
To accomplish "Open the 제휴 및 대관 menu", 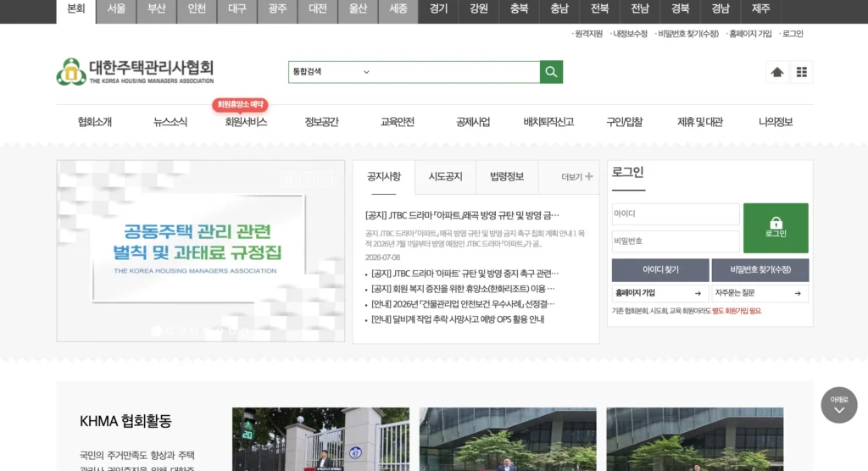I will (x=700, y=122).
